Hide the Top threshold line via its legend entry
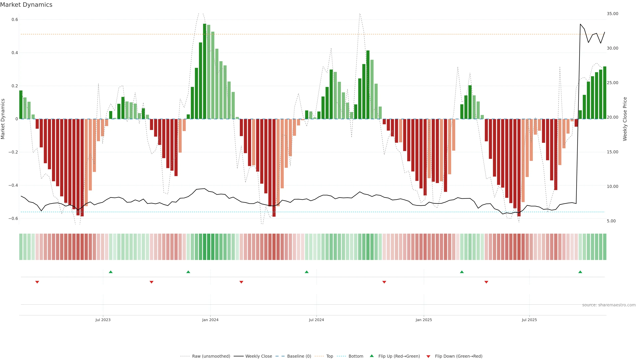Screen dimensions: 644x362 [330, 356]
